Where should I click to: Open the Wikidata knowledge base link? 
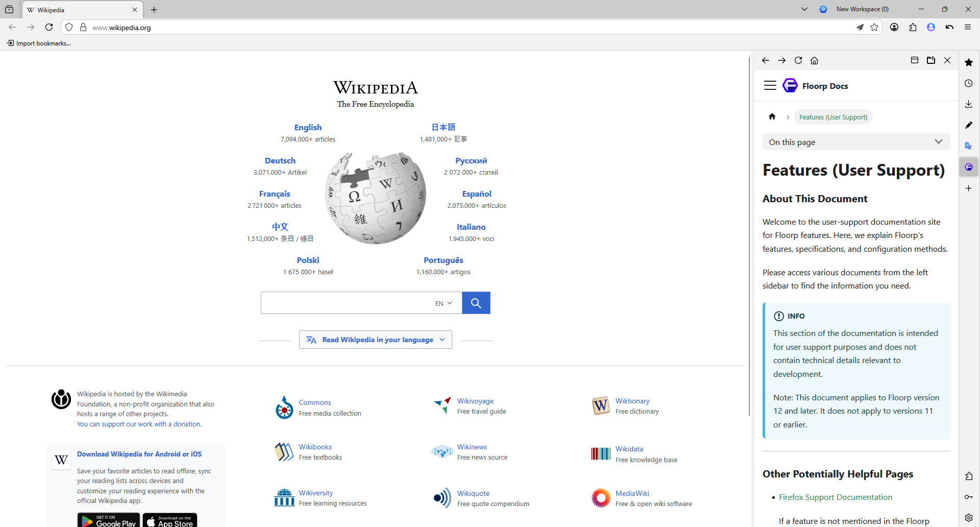pyautogui.click(x=629, y=449)
